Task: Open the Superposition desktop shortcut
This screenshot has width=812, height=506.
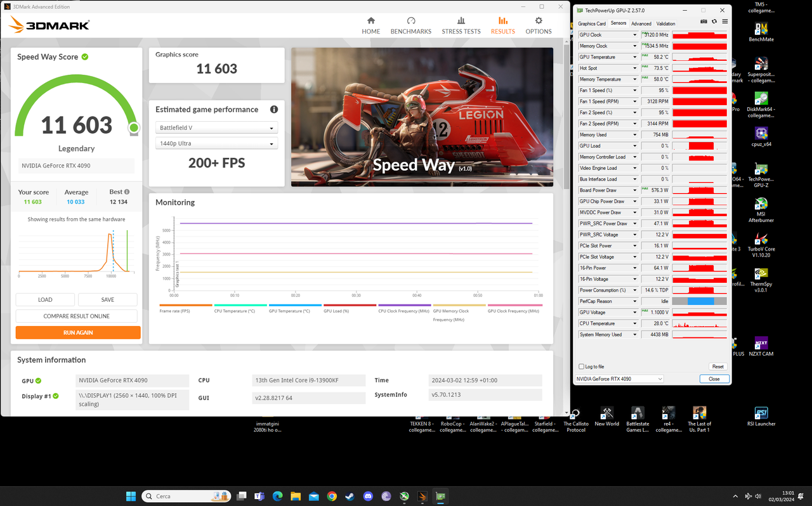Action: (x=761, y=70)
